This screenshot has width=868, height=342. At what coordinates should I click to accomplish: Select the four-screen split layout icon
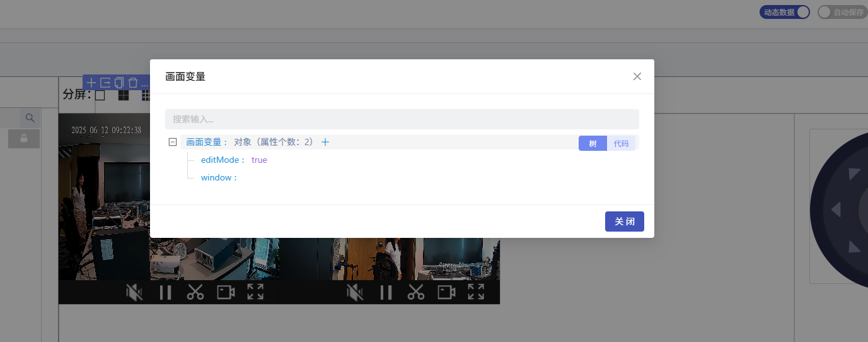(124, 95)
